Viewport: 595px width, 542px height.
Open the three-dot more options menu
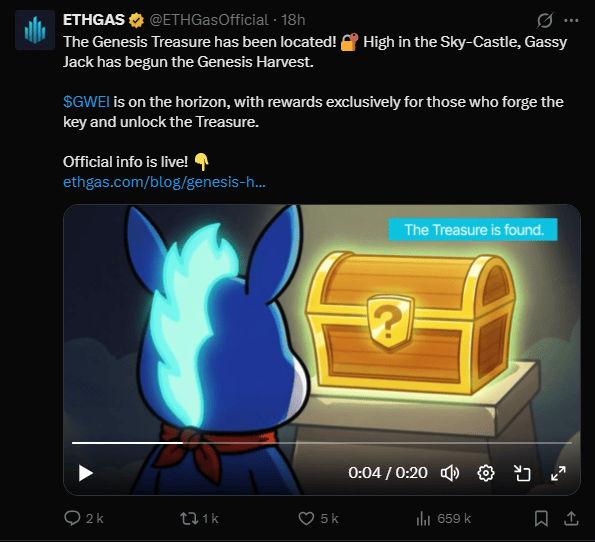point(571,20)
